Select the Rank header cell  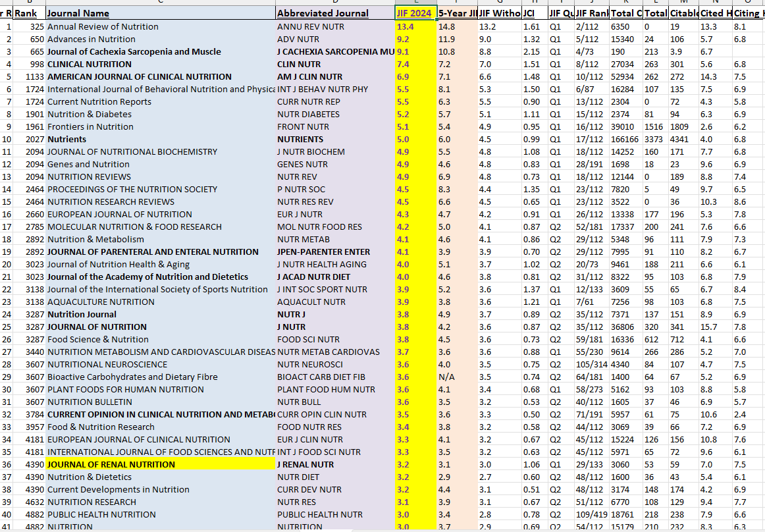click(x=29, y=13)
